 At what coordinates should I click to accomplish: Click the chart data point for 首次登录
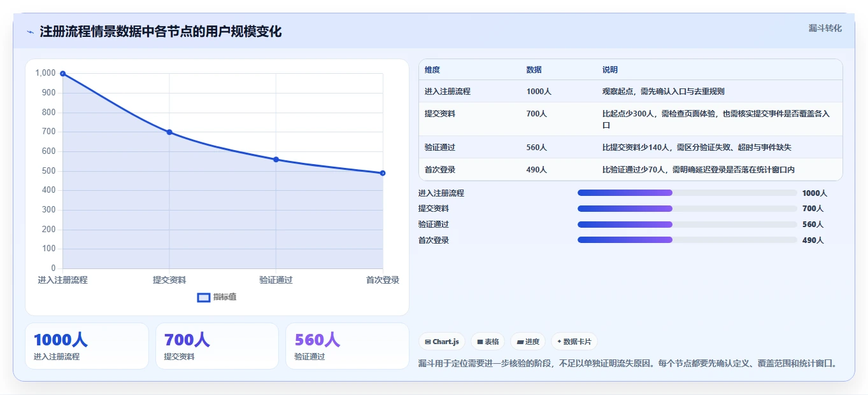pos(383,173)
